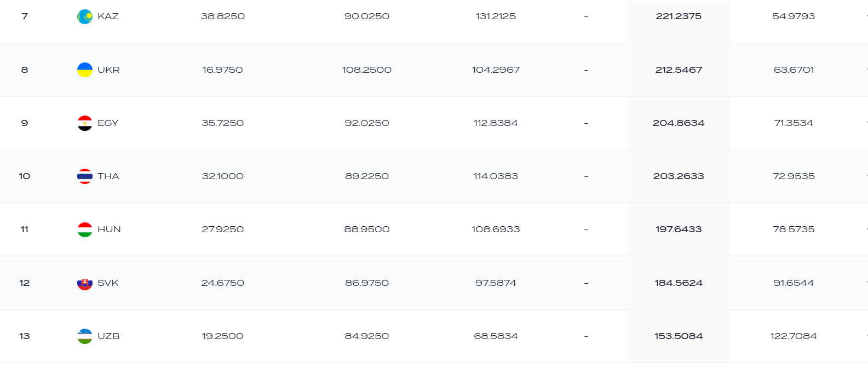This screenshot has height=367, width=868.
Task: Click HUN total score 197.6433
Action: (x=679, y=230)
